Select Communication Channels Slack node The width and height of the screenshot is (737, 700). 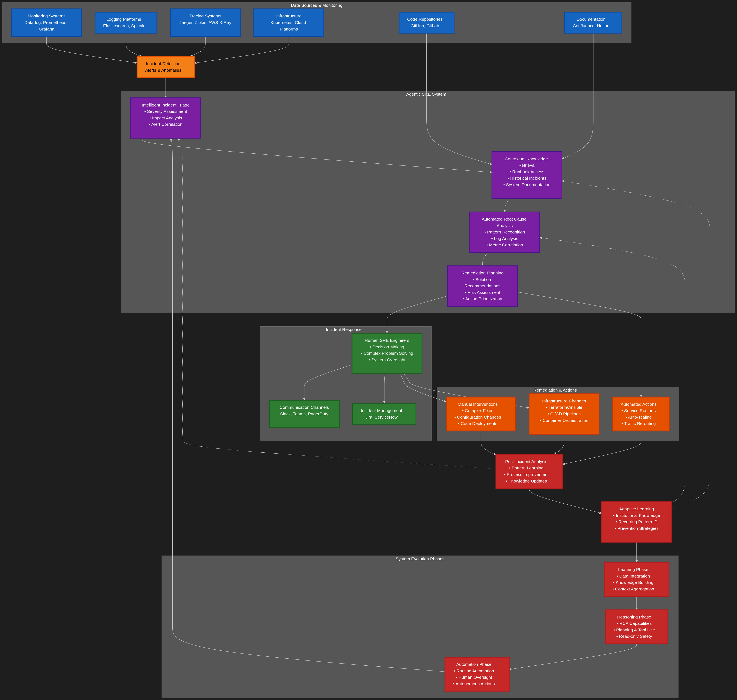(304, 414)
